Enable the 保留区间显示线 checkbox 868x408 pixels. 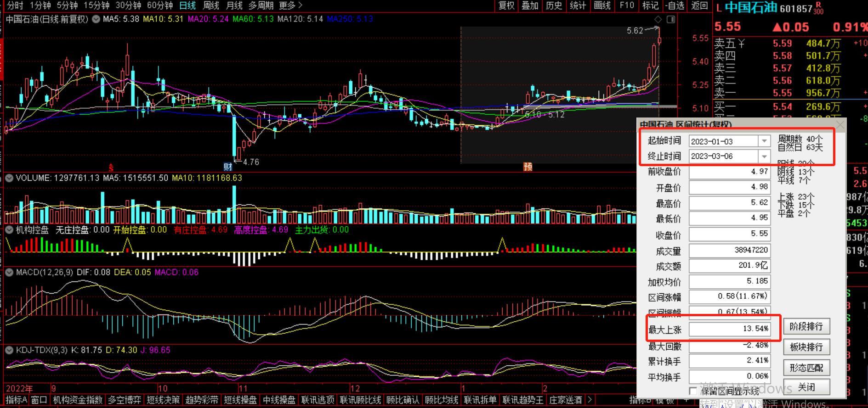click(693, 391)
